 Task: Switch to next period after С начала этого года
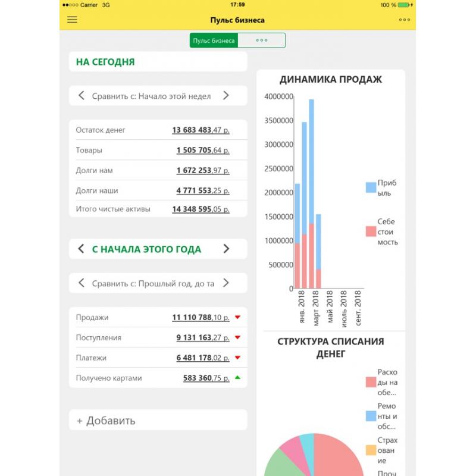point(226,249)
